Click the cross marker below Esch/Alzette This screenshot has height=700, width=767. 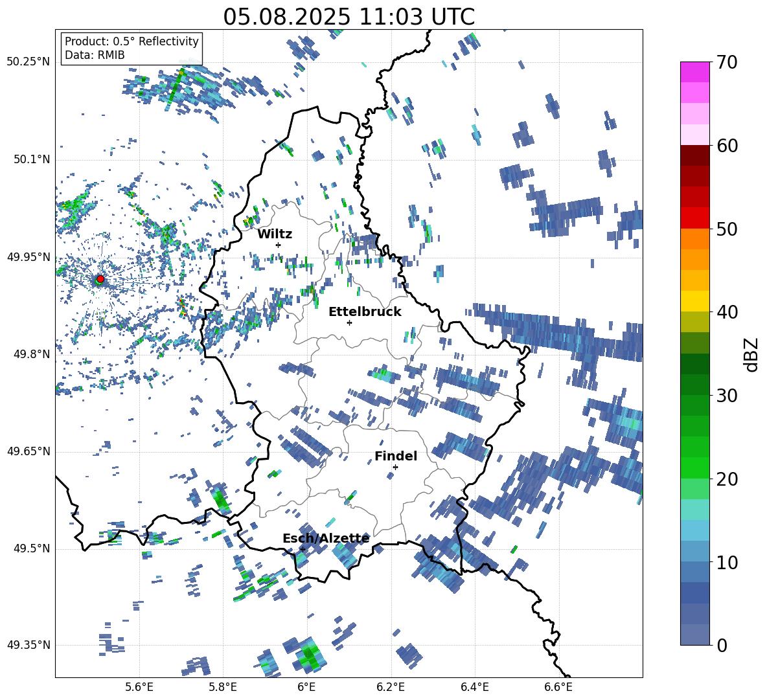pyautogui.click(x=303, y=549)
